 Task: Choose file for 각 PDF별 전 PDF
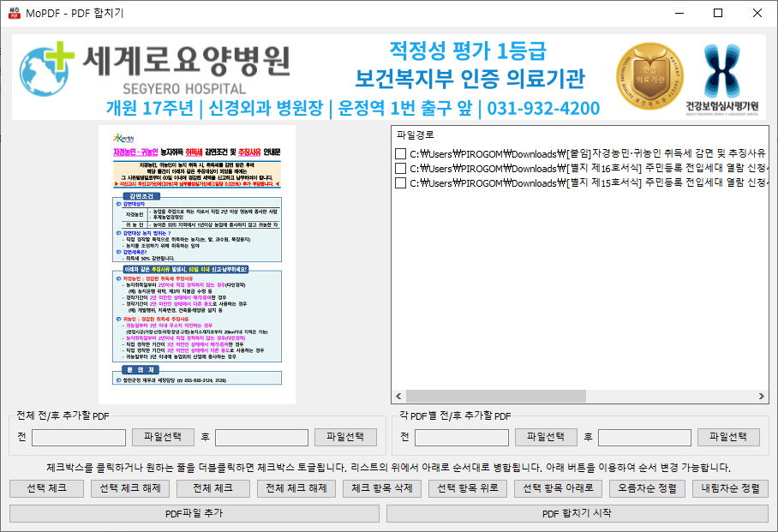(546, 437)
